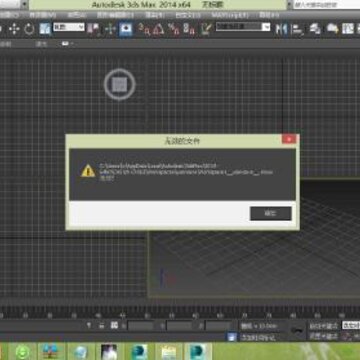360x360 pixels.
Task: Open the MAXScript menu
Action: coord(230,15)
